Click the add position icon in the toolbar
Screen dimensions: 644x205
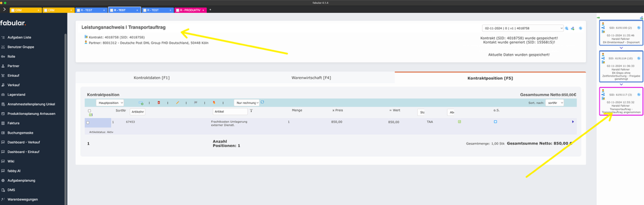click(x=141, y=103)
